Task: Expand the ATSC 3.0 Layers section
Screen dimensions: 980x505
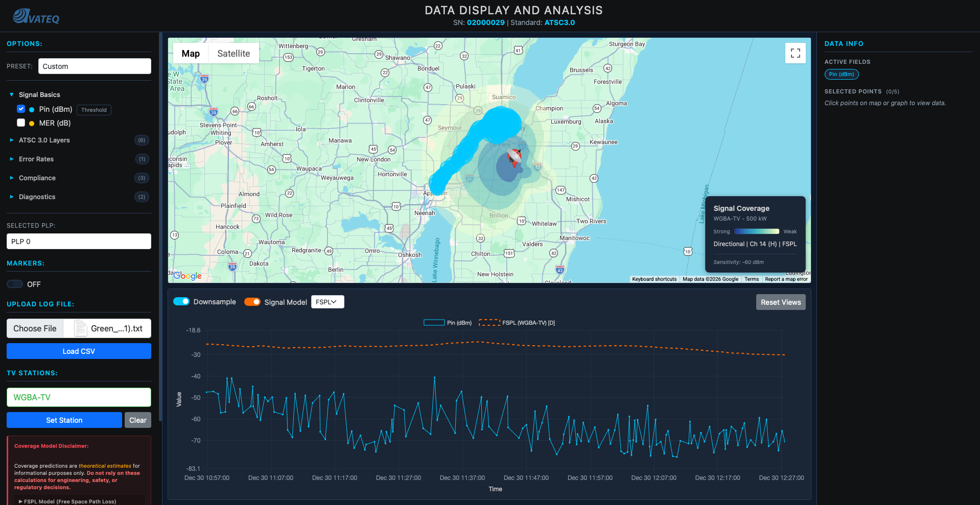Action: 44,140
